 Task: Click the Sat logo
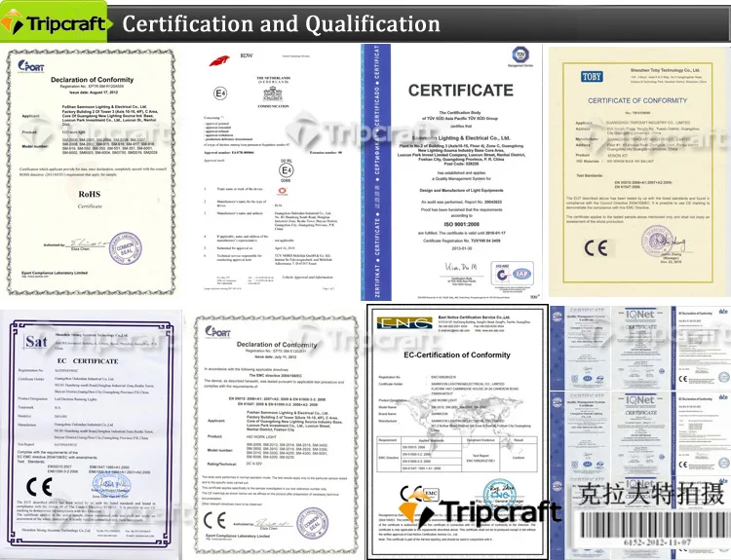pyautogui.click(x=35, y=342)
